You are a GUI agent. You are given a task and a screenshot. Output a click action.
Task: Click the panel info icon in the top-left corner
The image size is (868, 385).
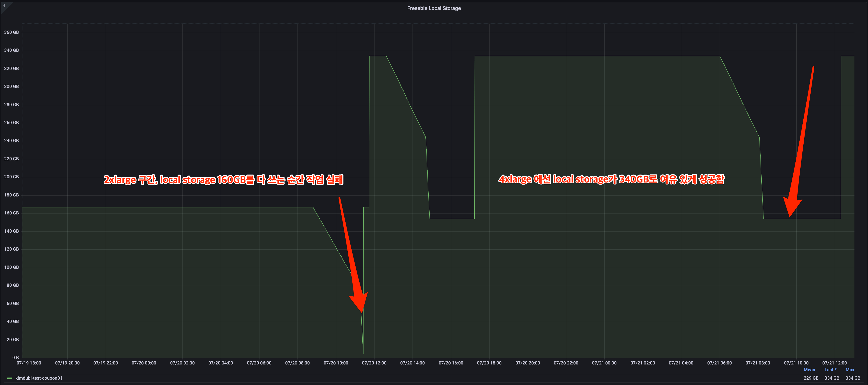click(x=4, y=6)
